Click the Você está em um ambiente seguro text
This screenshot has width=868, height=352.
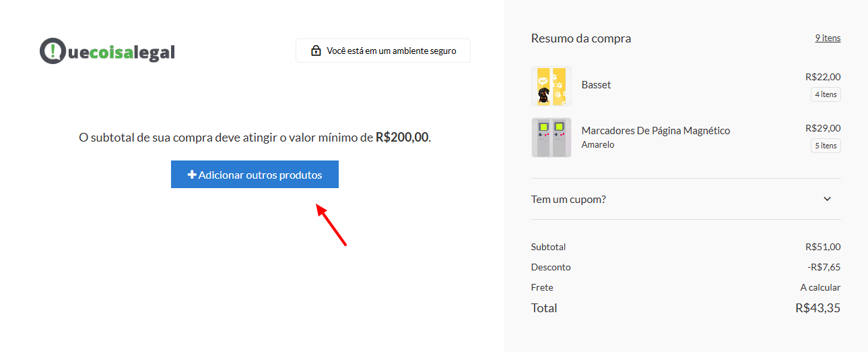click(x=391, y=51)
